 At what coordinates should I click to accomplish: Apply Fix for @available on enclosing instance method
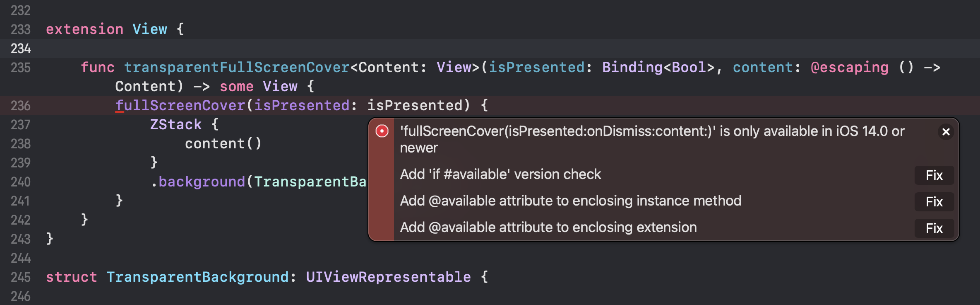coord(934,202)
